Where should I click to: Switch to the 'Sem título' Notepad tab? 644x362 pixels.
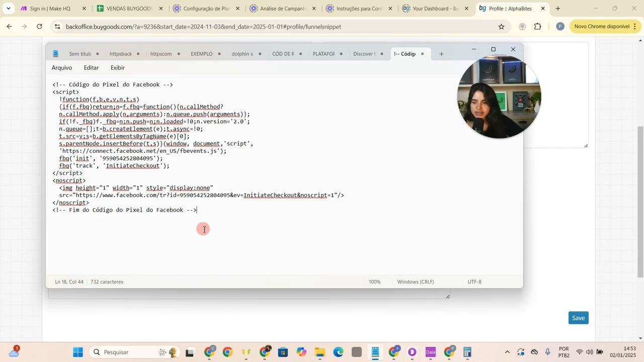pyautogui.click(x=80, y=54)
